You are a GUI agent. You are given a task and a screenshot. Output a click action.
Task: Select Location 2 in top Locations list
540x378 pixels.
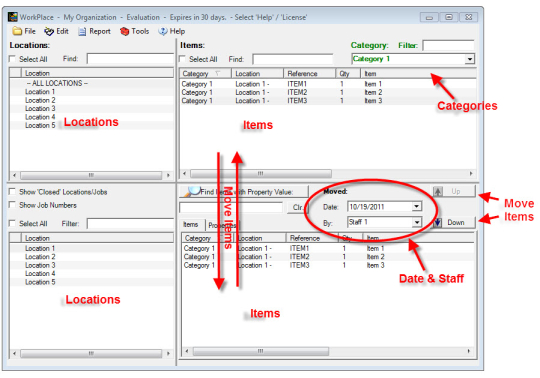(92, 100)
